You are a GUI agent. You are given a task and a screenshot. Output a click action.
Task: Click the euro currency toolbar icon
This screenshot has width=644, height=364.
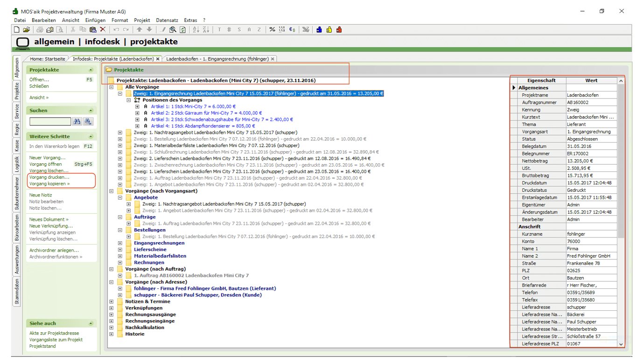(x=292, y=29)
